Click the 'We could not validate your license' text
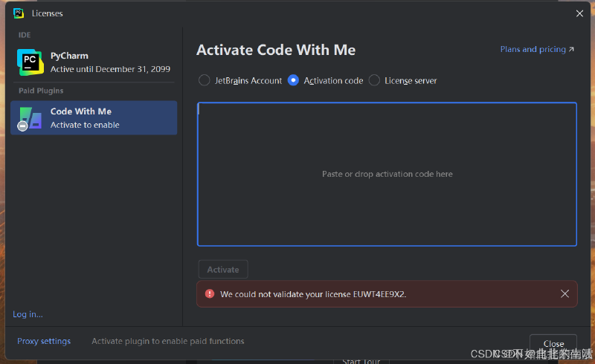The image size is (595, 364). click(313, 294)
